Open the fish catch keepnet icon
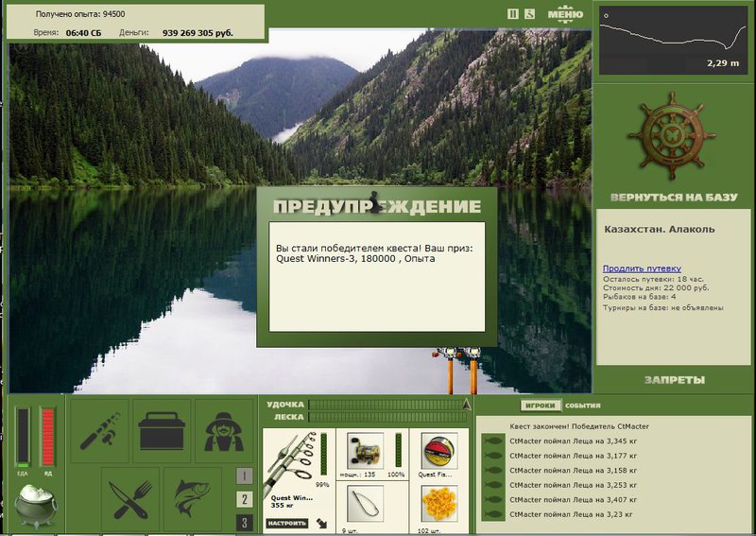 [193, 499]
